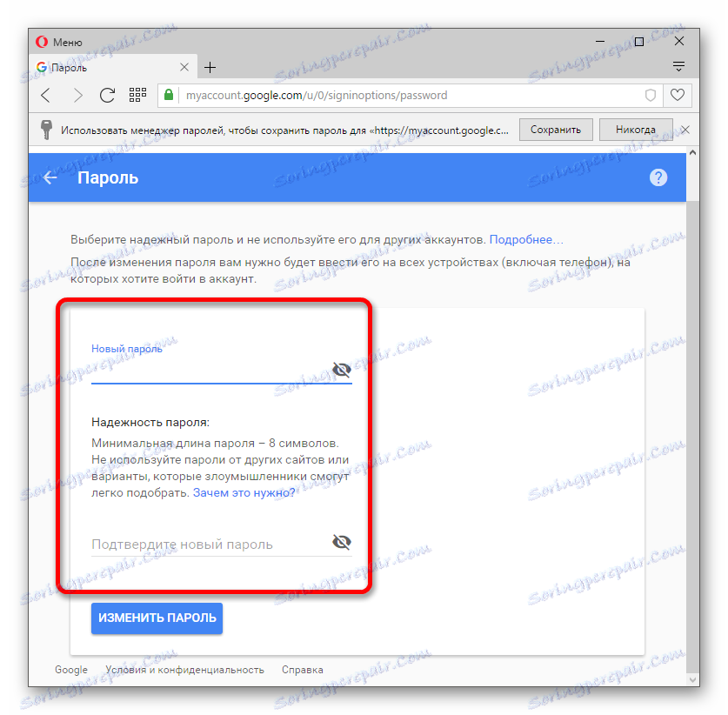This screenshot has width=728, height=715.
Task: Open the tab list menu icon
Action: [x=678, y=66]
